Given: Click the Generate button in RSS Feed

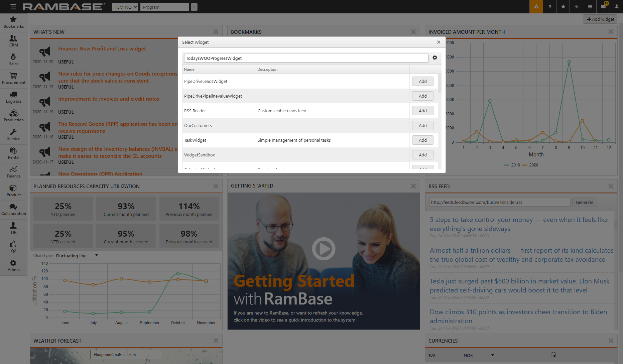Looking at the screenshot, I should tap(584, 203).
